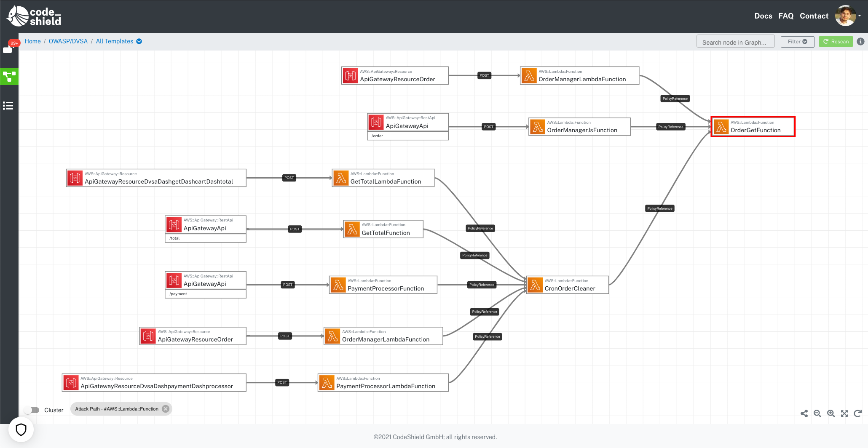868x448 pixels.
Task: Click the info icon next to Rescan
Action: [860, 42]
